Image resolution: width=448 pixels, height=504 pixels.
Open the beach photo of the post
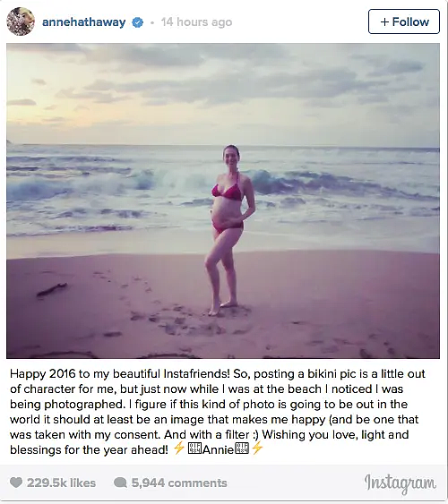tap(223, 201)
